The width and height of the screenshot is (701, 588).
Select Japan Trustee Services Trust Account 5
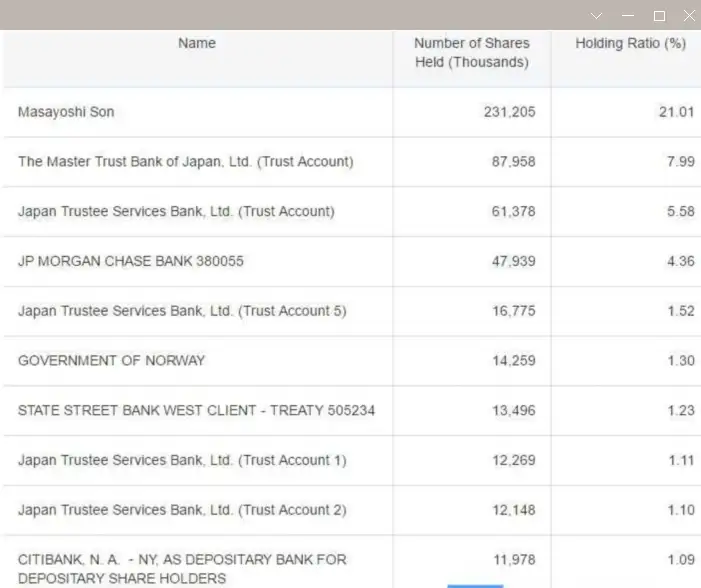pos(350,311)
